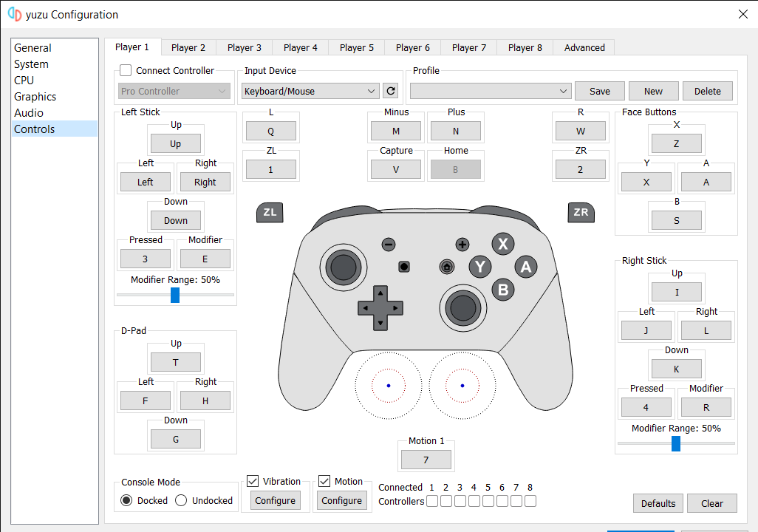758x532 pixels.
Task: Click Configure under Motion
Action: point(341,500)
